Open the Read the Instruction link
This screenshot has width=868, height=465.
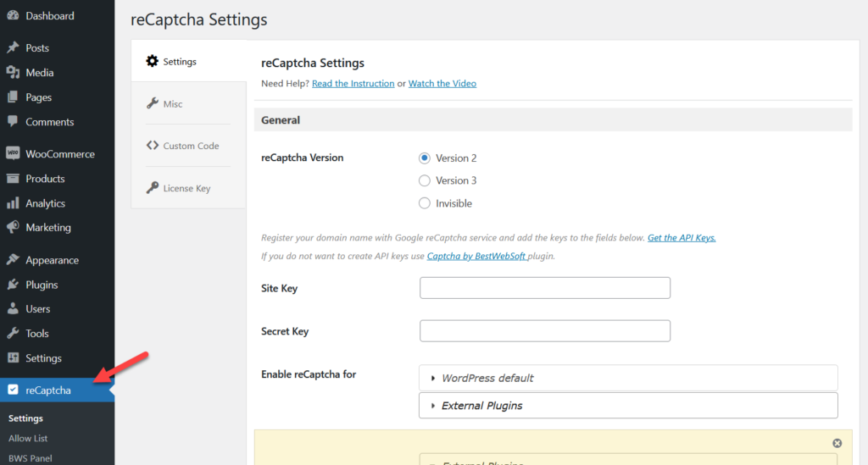click(x=353, y=84)
